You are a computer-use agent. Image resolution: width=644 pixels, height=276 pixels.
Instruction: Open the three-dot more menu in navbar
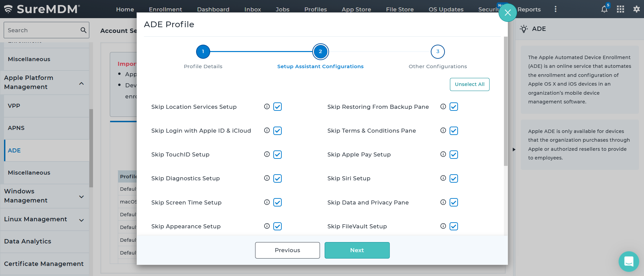[555, 9]
